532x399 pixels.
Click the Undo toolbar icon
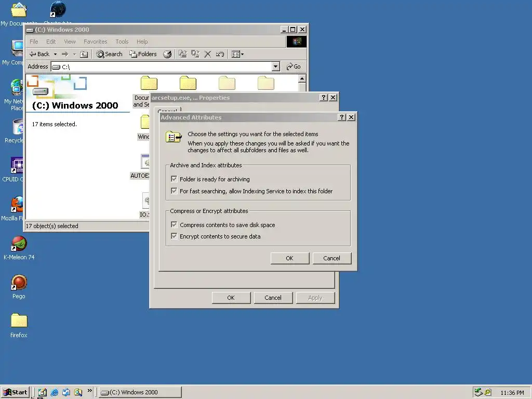220,54
